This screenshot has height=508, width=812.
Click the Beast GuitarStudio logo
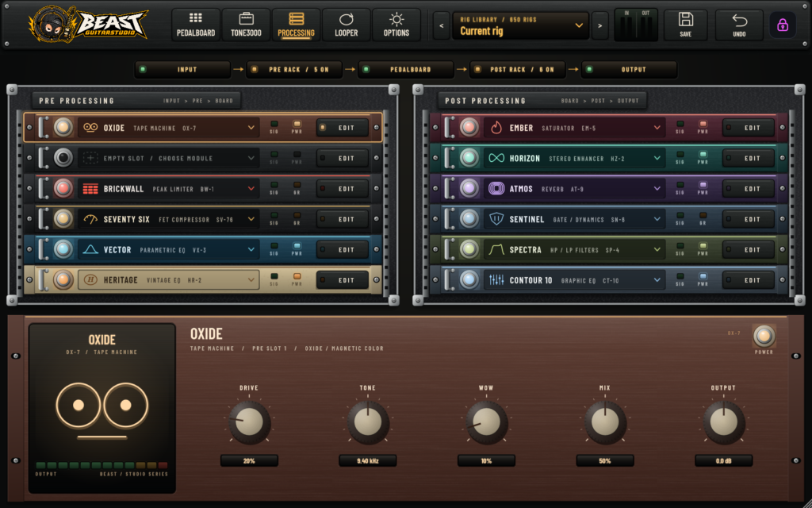click(88, 24)
